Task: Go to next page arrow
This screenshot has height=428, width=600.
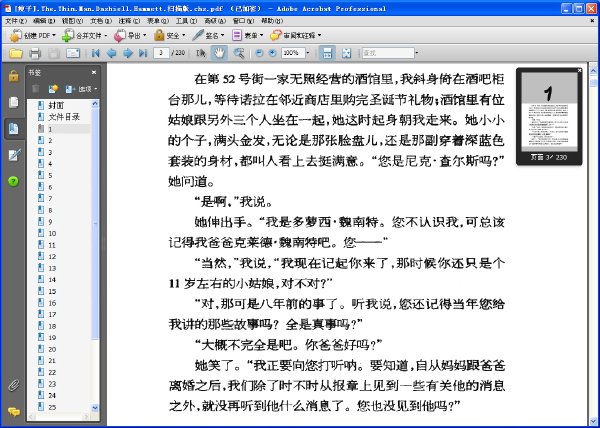Action: pos(127,53)
